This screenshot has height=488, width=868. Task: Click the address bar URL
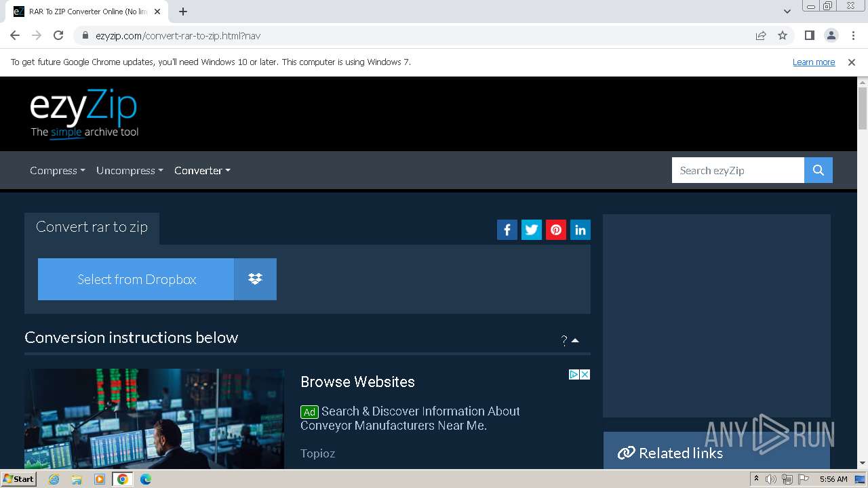178,35
